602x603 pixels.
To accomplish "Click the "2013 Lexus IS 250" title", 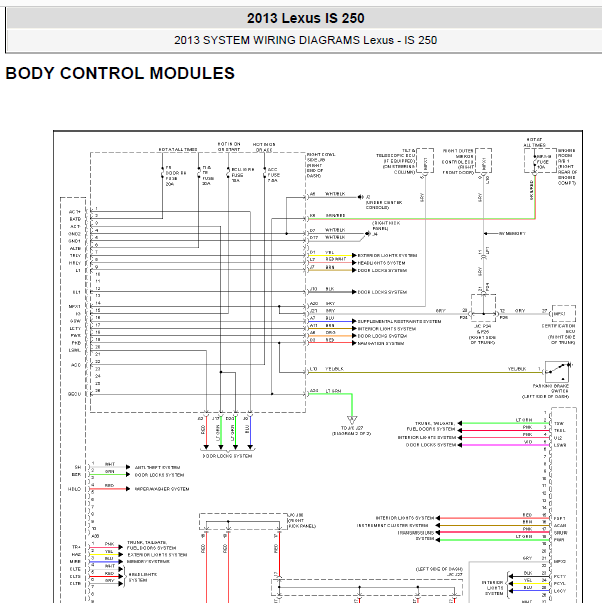I will (305, 18).
